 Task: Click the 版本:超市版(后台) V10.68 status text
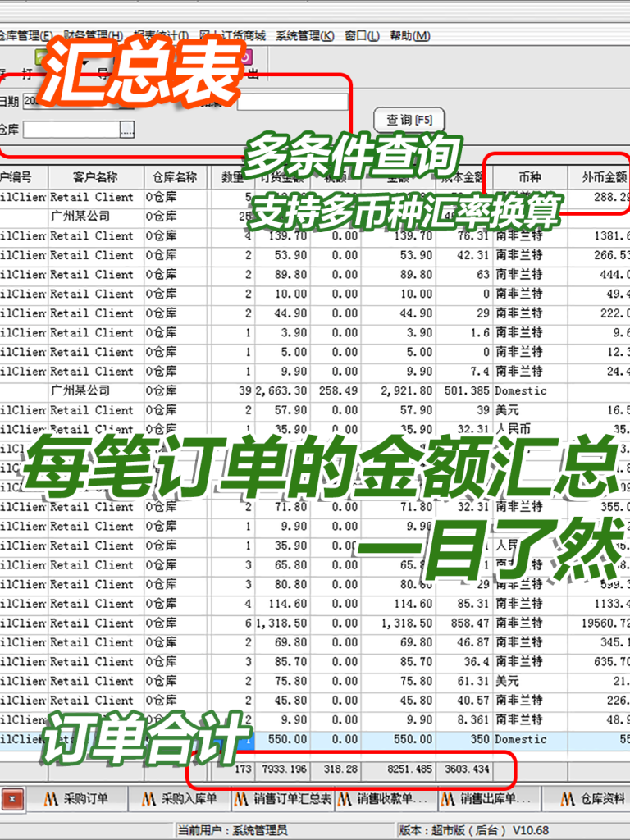click(473, 831)
